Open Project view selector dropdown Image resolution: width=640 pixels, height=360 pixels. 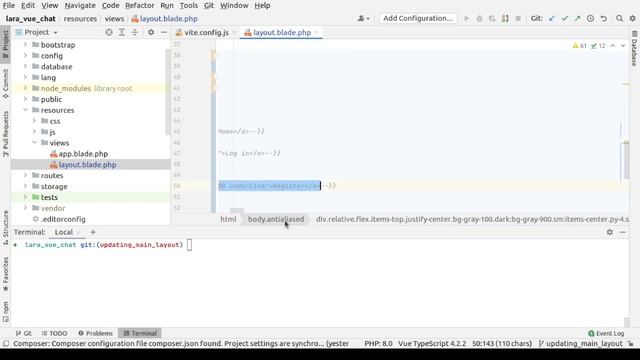pyautogui.click(x=38, y=32)
